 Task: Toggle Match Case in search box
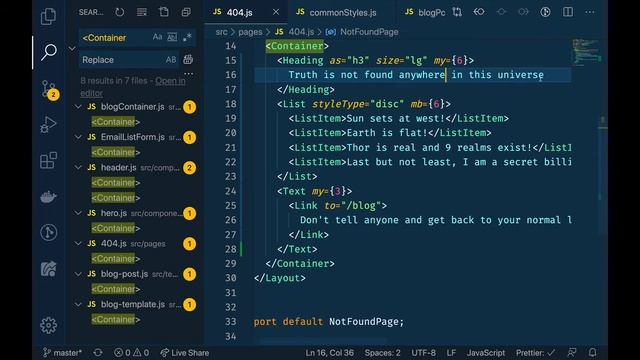(158, 37)
